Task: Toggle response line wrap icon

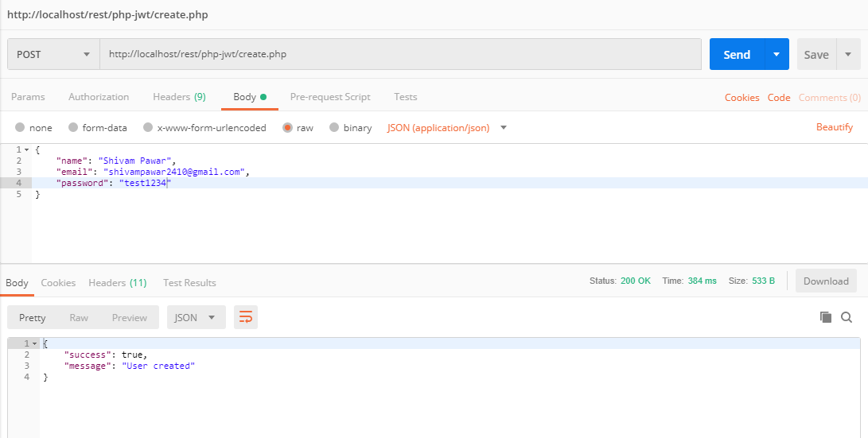Action: 246,317
